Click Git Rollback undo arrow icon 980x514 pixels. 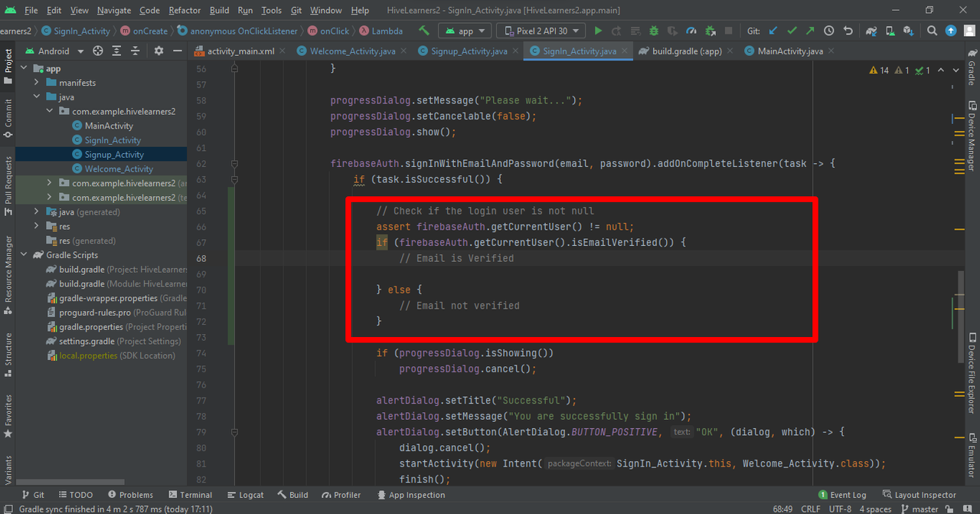pyautogui.click(x=848, y=31)
